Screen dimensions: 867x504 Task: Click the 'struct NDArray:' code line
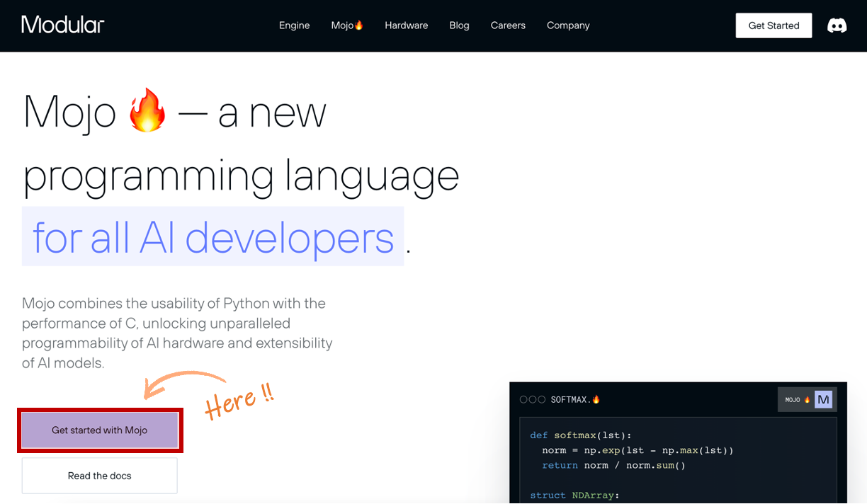574,496
